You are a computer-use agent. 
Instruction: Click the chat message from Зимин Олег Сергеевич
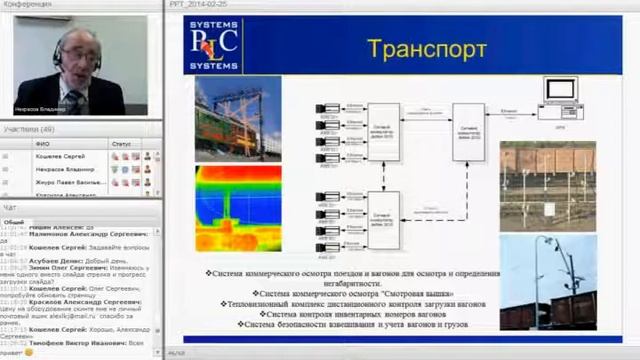(76, 275)
